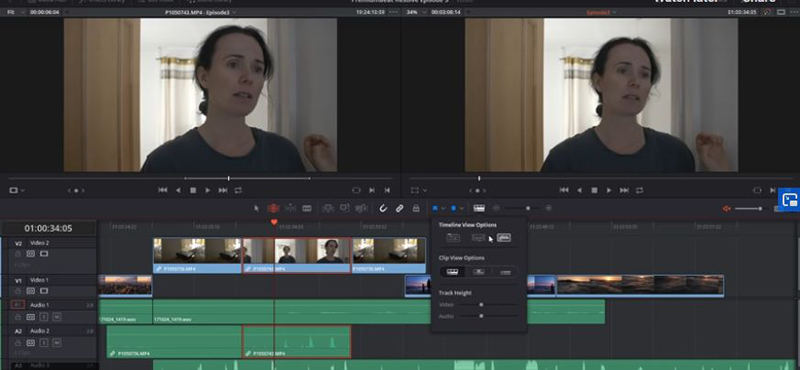
Task: Click the Overwrite Clip toolbar icon
Action: click(344, 208)
